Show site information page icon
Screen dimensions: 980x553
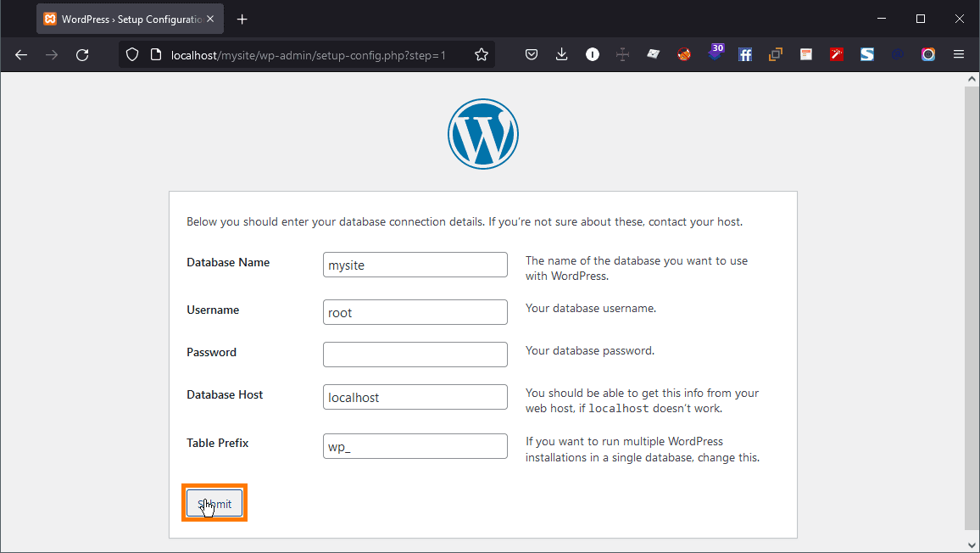[156, 55]
